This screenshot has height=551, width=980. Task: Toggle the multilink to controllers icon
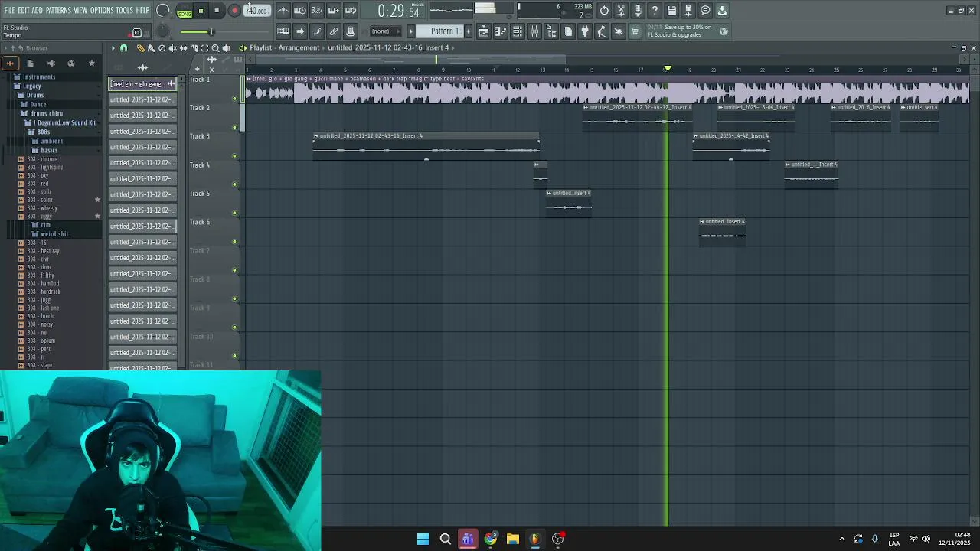(x=334, y=31)
